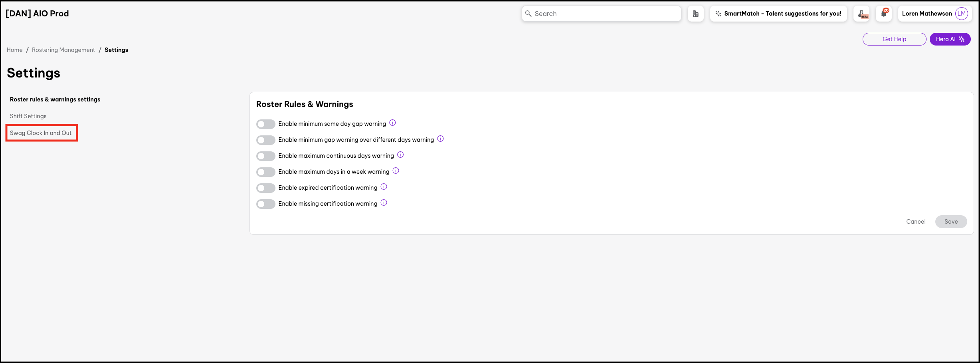Open Swag Clock In and Out settings
This screenshot has width=980, height=363.
click(41, 133)
